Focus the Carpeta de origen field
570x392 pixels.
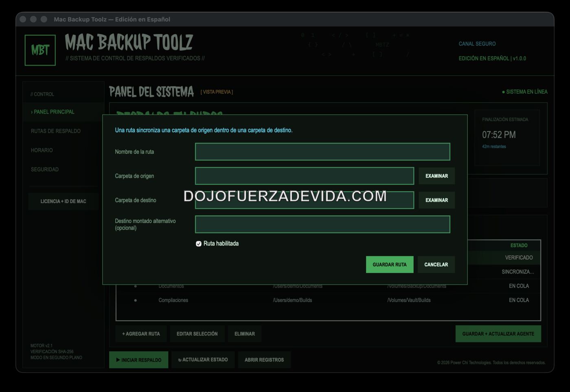[x=305, y=176]
